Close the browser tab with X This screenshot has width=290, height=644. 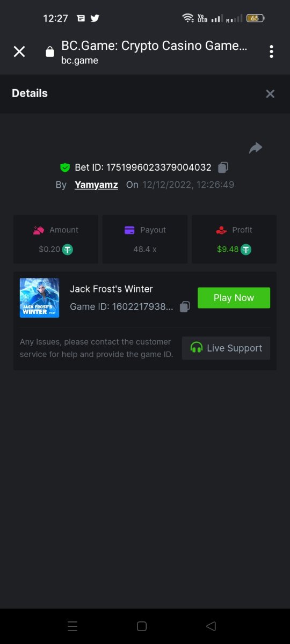tap(19, 52)
